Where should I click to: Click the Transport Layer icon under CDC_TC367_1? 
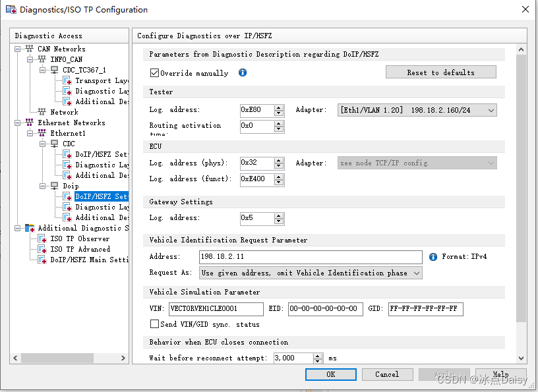point(68,82)
